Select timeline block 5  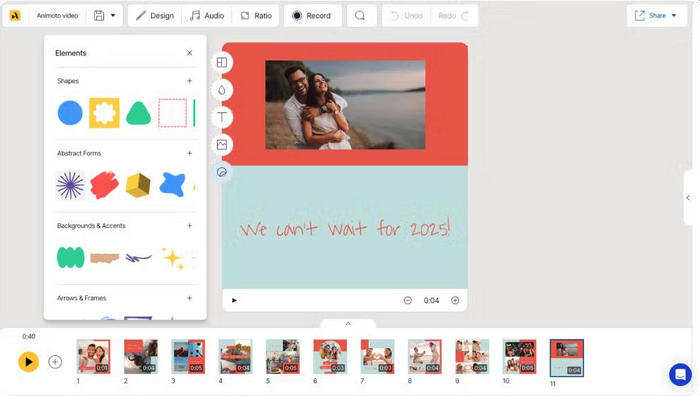click(x=283, y=356)
